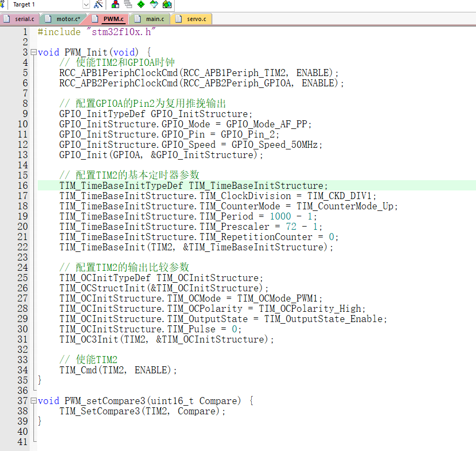Viewport: 476px width, 451px height.
Task: Click line number 16 in the gutter
Action: pos(23,186)
